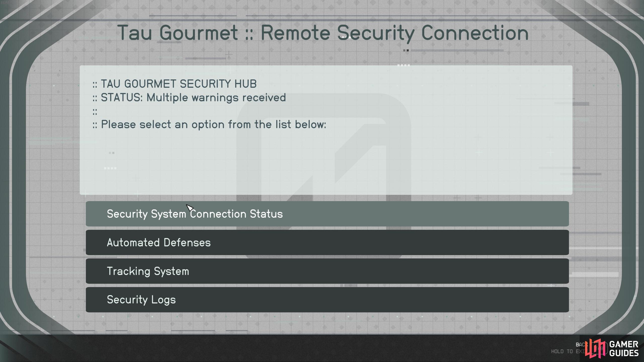This screenshot has width=644, height=362.
Task: Click the pink Gamer Guides logo
Action: click(595, 348)
